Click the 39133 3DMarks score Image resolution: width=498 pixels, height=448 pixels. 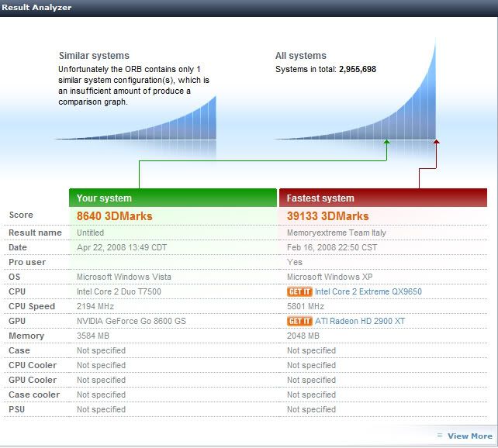coord(327,216)
